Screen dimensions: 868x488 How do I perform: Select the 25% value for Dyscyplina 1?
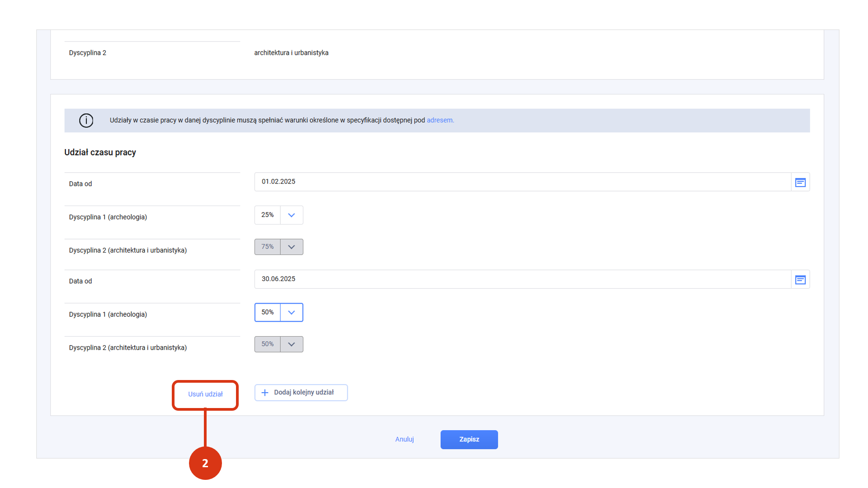click(268, 215)
